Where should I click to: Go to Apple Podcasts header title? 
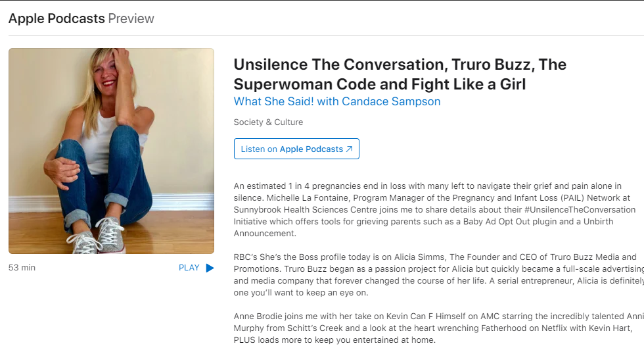(x=57, y=18)
